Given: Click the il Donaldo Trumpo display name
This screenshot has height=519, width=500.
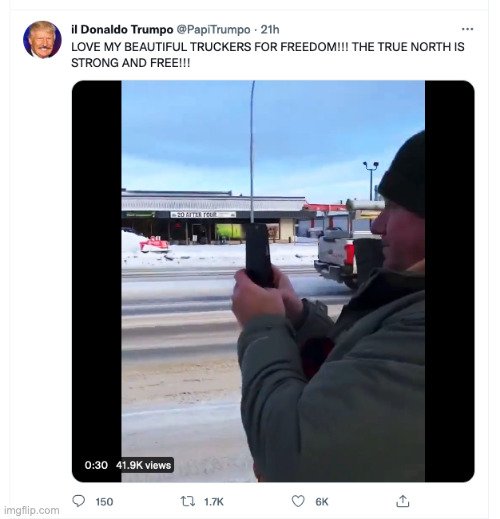Looking at the screenshot, I should (122, 30).
